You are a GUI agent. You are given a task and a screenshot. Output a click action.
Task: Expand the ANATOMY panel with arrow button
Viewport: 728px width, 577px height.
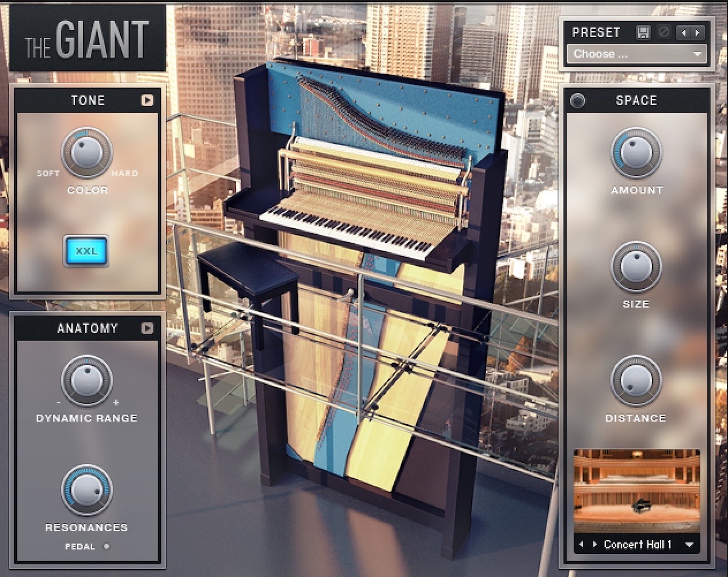click(147, 328)
